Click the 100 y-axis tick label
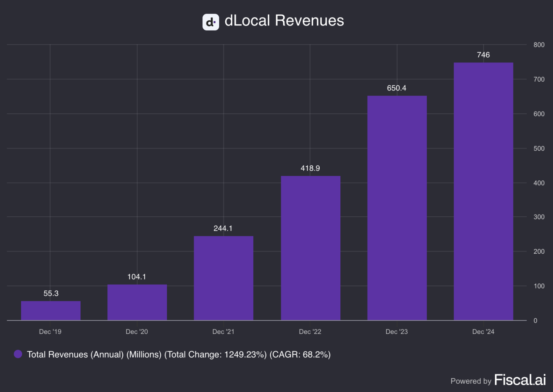Viewport: 553px width, 392px height. 539,286
